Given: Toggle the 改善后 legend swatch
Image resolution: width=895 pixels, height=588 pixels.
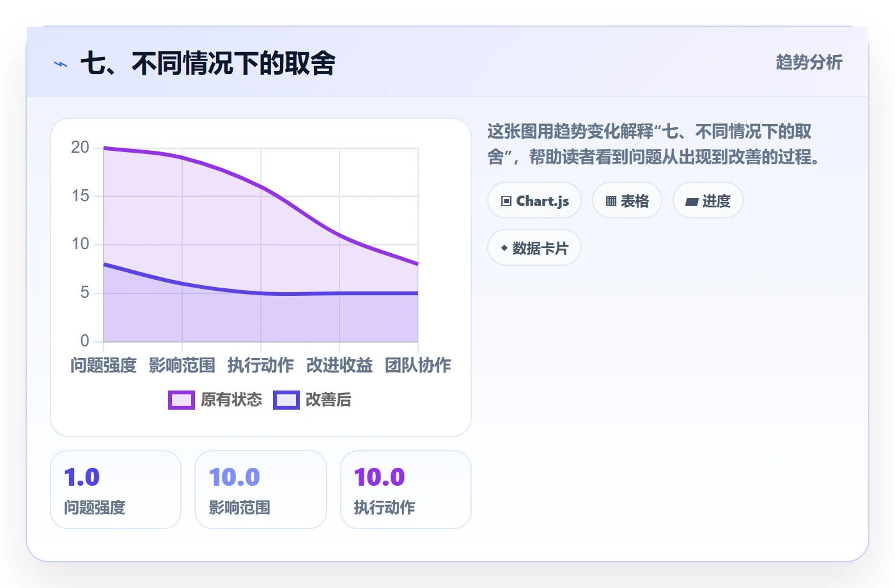Looking at the screenshot, I should 286,400.
